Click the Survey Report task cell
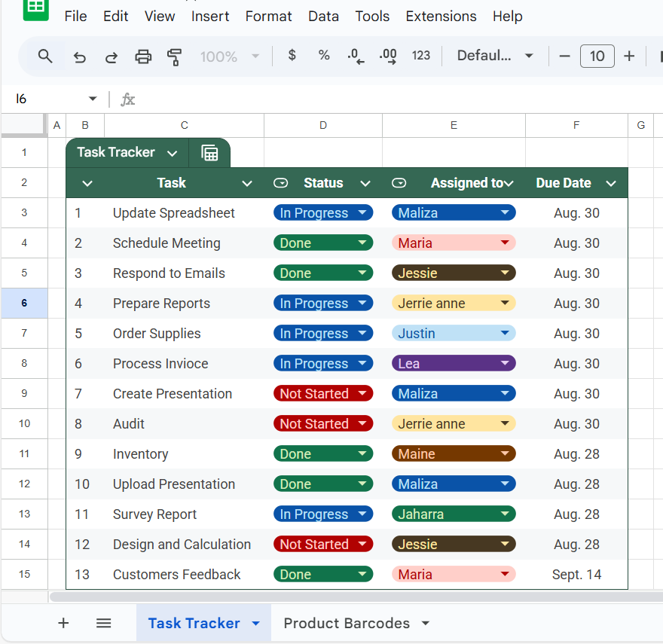This screenshot has width=663, height=644. [x=184, y=514]
